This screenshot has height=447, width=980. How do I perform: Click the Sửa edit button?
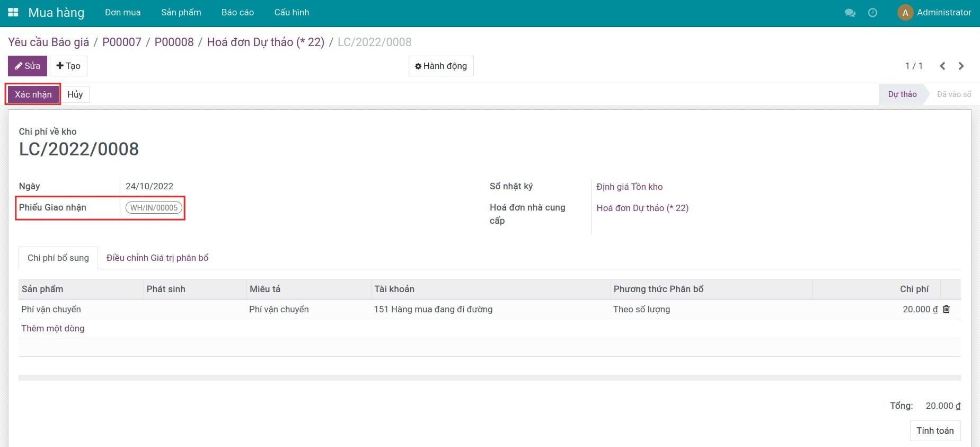coord(28,66)
